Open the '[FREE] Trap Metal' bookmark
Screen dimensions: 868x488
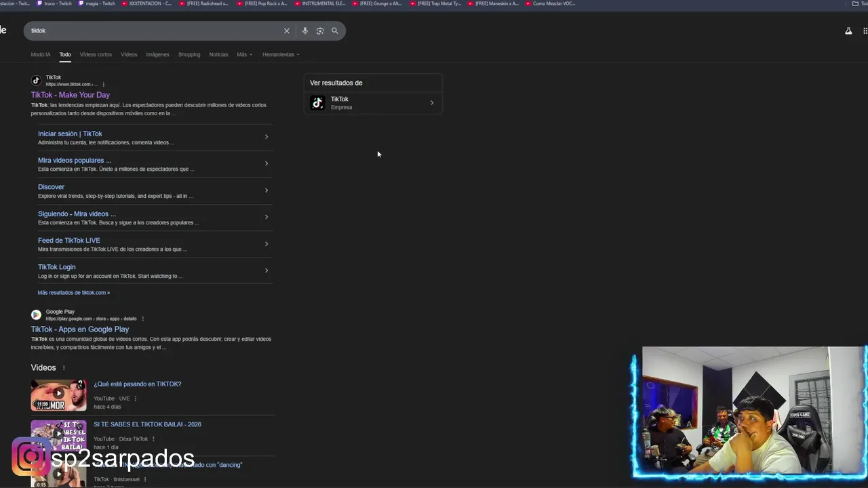(x=435, y=3)
